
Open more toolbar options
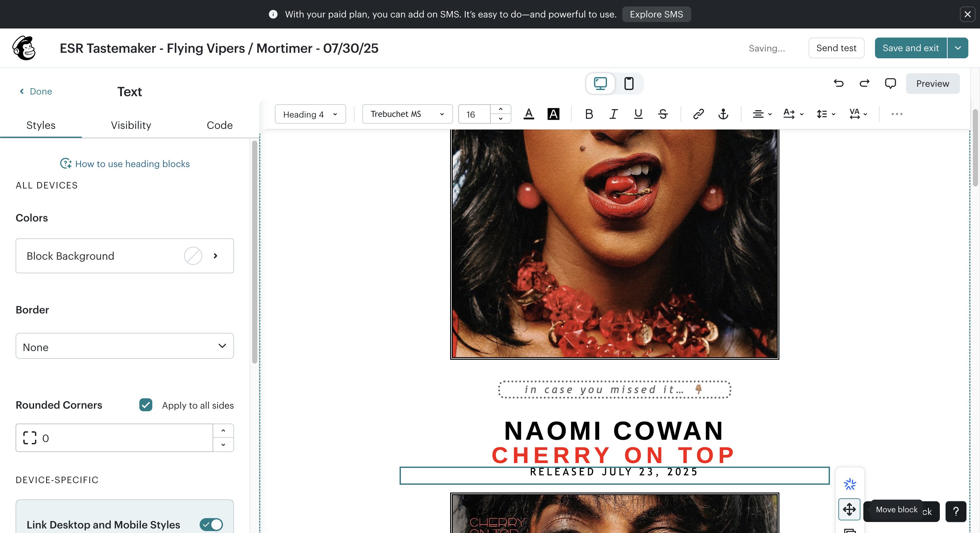coord(897,114)
